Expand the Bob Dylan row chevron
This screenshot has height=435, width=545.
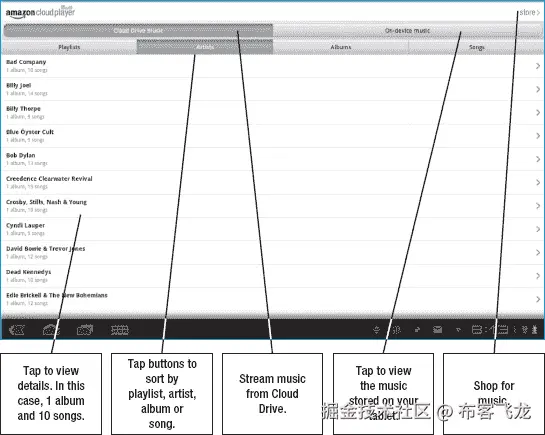pos(538,159)
